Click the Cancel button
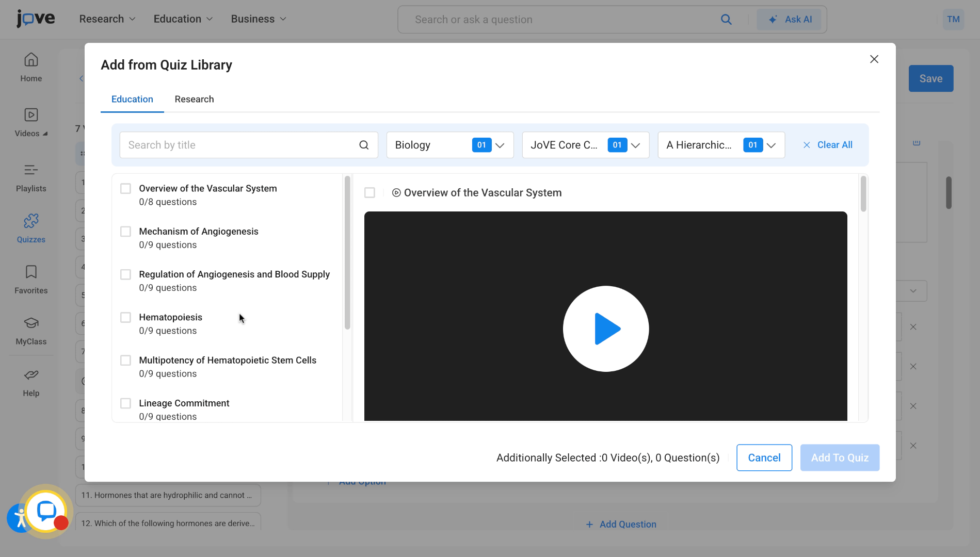The image size is (980, 557). click(x=764, y=457)
